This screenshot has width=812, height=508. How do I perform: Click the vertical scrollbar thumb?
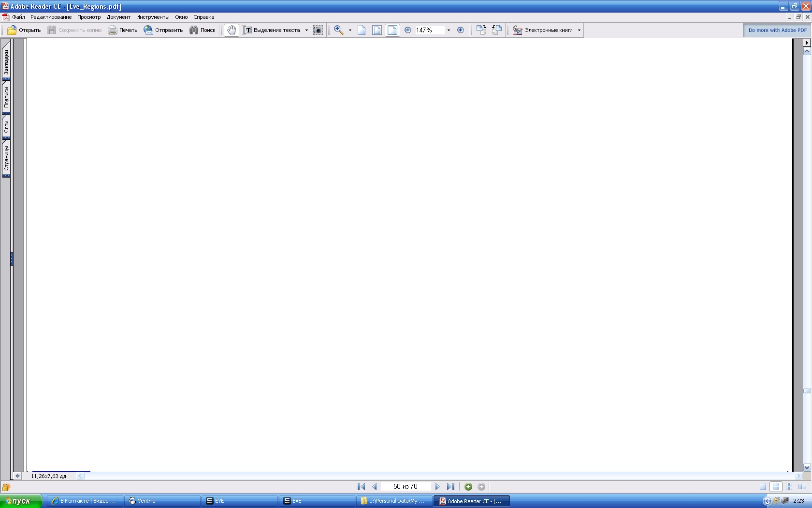point(807,391)
